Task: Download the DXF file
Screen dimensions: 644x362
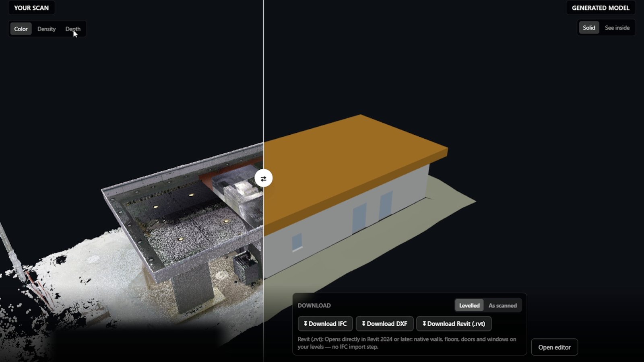Action: click(384, 324)
